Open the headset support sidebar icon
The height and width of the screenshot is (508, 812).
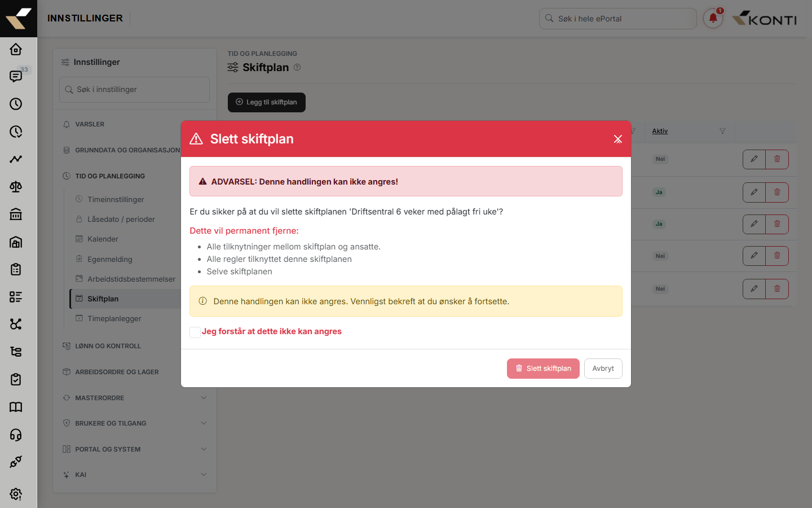pos(16,435)
